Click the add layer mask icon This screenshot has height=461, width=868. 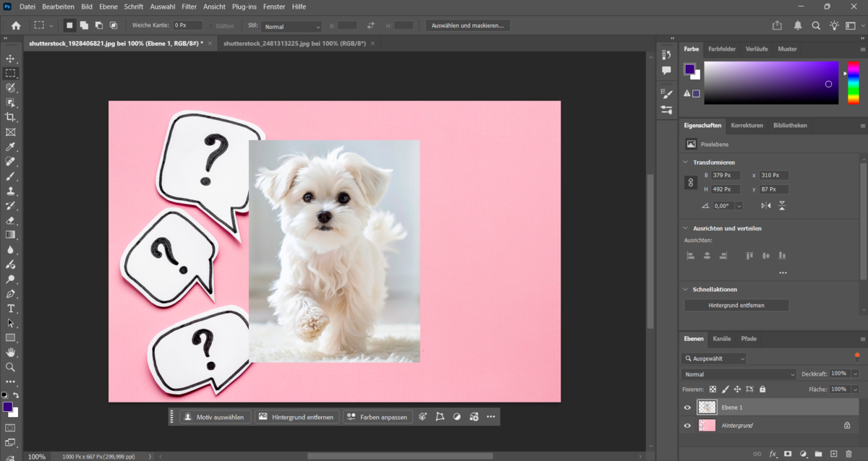coord(788,454)
